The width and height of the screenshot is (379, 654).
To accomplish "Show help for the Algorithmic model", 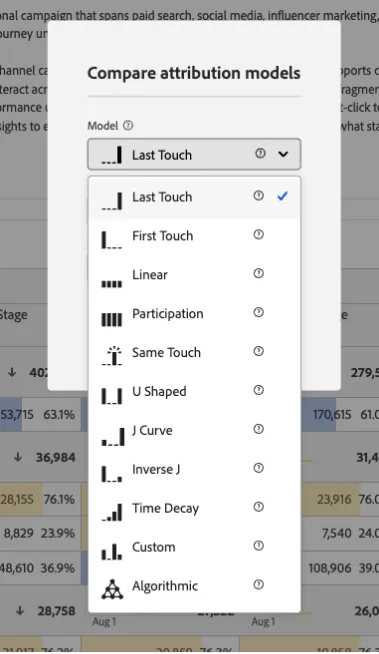I will point(259,584).
